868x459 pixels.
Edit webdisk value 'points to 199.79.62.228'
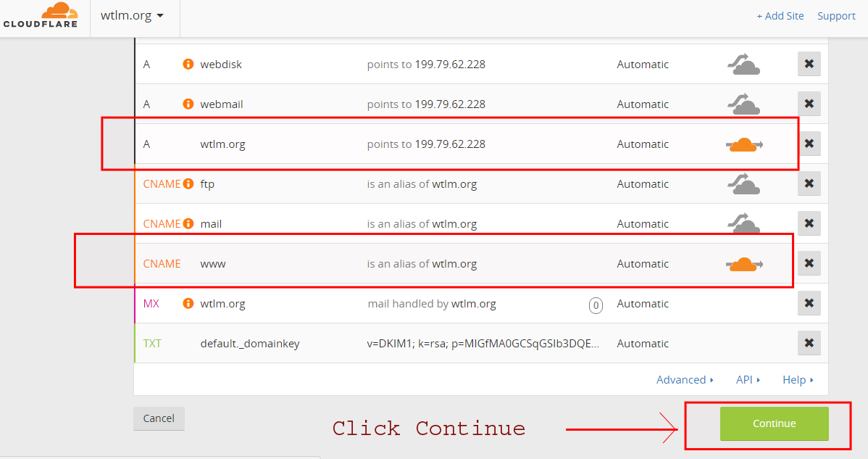click(x=426, y=65)
